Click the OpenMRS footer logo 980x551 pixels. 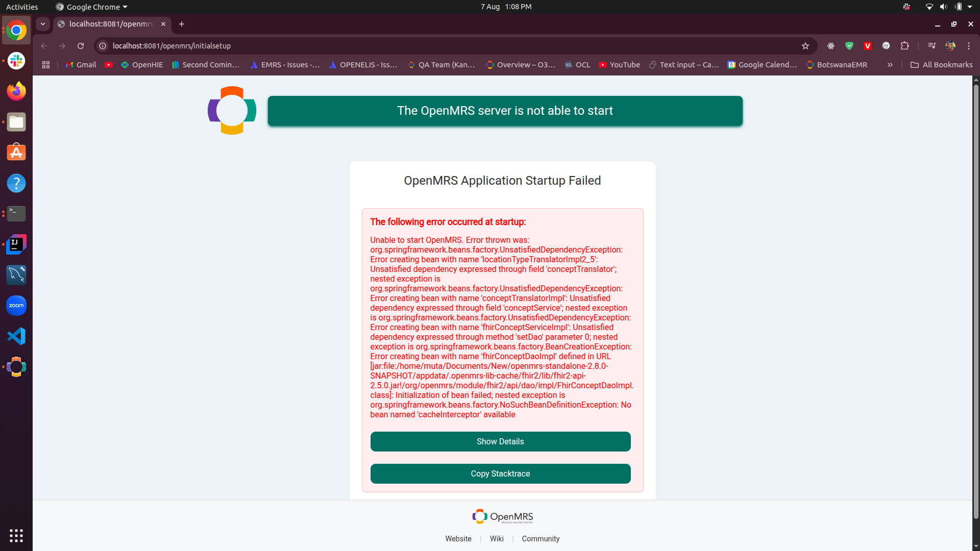[502, 517]
